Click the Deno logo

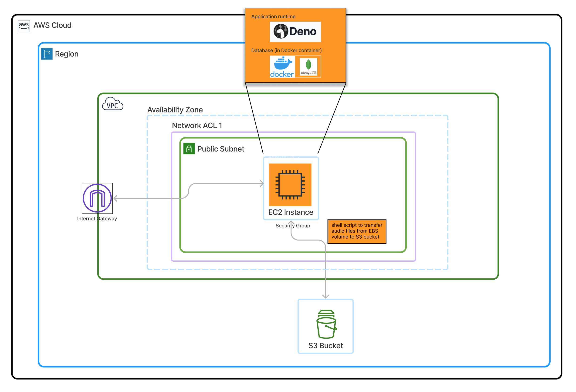coord(295,31)
